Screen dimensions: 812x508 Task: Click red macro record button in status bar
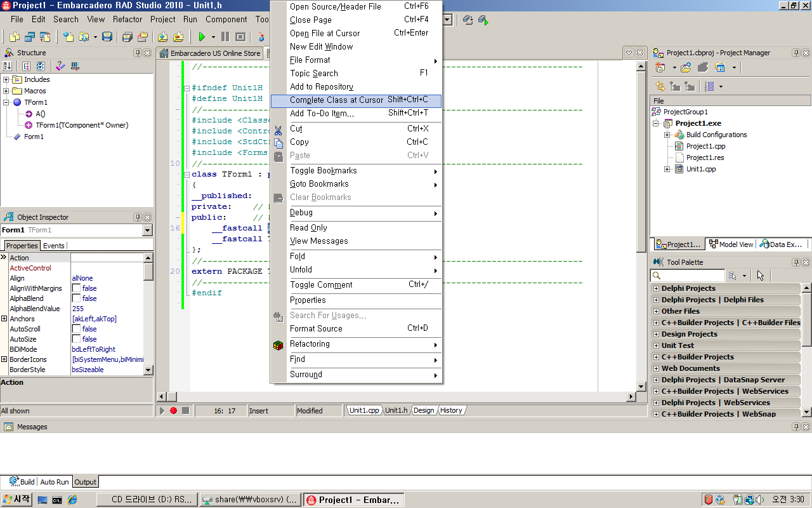(173, 411)
